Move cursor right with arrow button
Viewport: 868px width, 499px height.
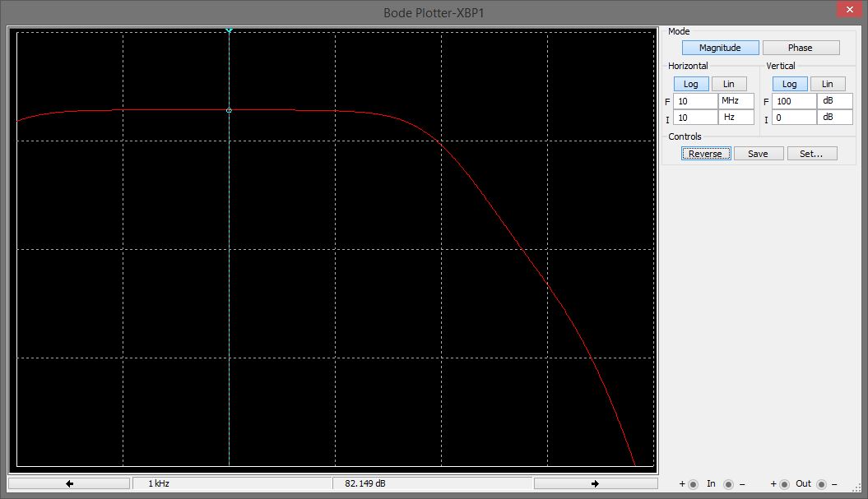[595, 483]
